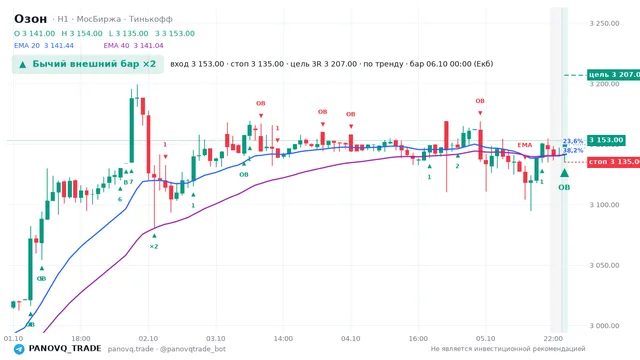The height and width of the screenshot is (360, 640).
Task: Click the large green OB arrow below the latest bar
Action: tap(564, 173)
